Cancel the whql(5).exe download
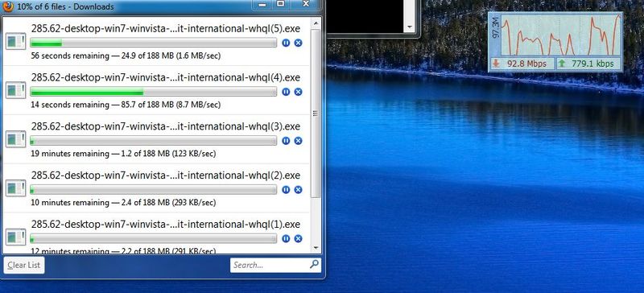The width and height of the screenshot is (644, 293). coord(298,43)
